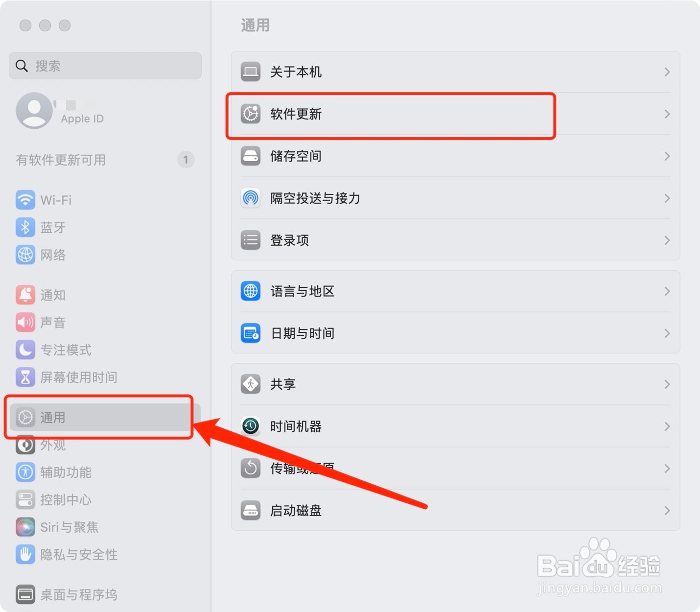Viewport: 700px width, 612px height.
Task: Click the Wi-Fi icon in sidebar
Action: click(x=25, y=200)
